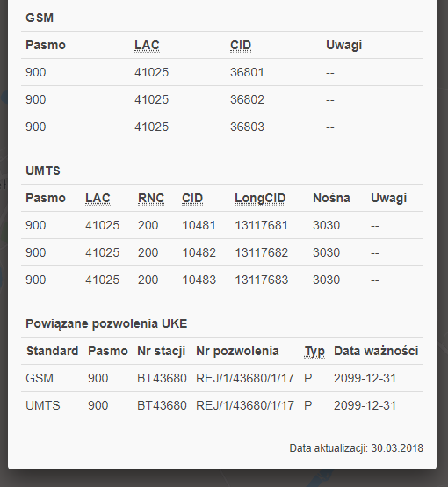Click the LongCID abbreviation header
Screen dimensions: 448x487
coord(260,198)
